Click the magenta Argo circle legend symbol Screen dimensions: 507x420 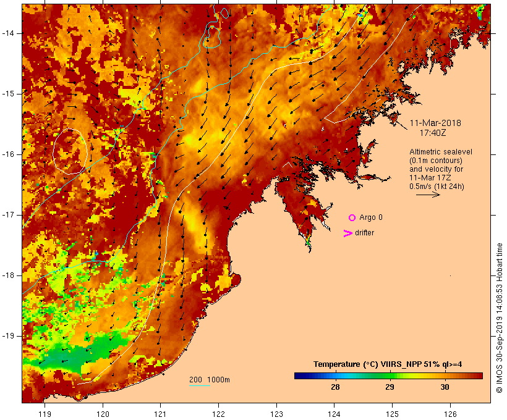coord(352,218)
